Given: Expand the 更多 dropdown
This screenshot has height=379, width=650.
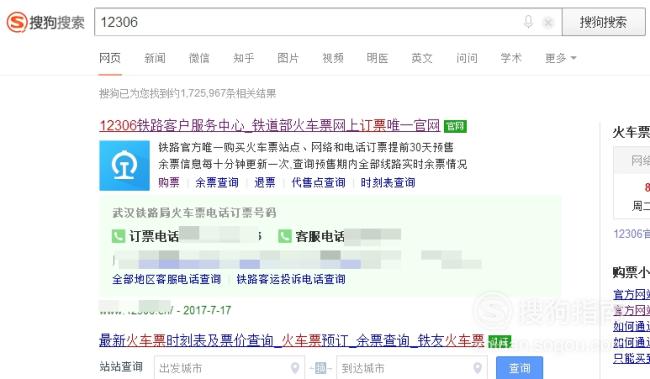Looking at the screenshot, I should [x=560, y=58].
